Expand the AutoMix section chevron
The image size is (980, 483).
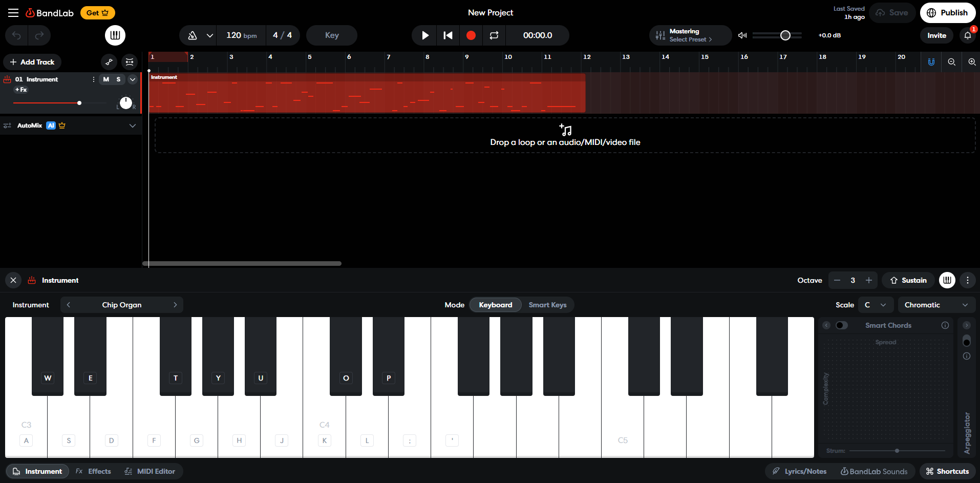(x=133, y=125)
